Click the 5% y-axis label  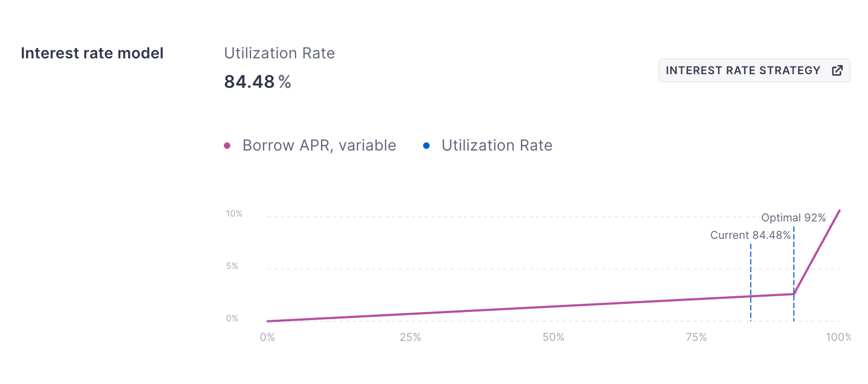pyautogui.click(x=232, y=266)
